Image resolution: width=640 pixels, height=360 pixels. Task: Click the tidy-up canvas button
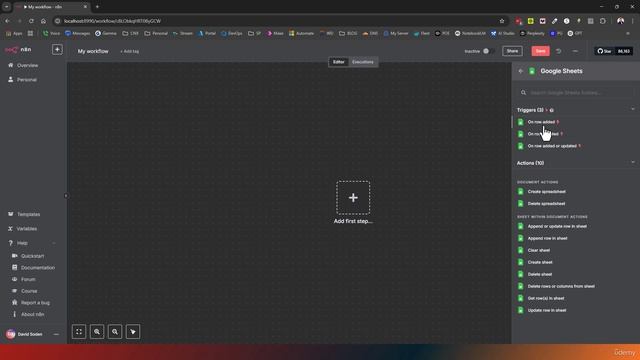coord(133,332)
